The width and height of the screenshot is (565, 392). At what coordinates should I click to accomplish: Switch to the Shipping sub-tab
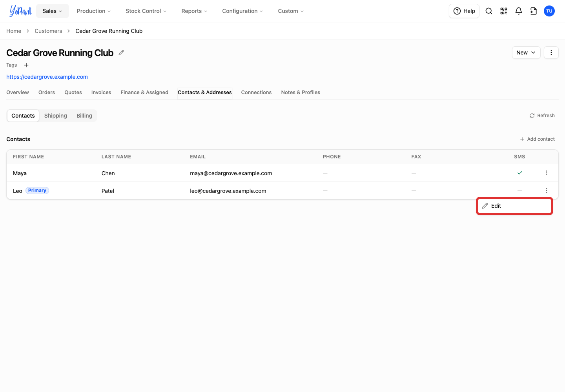point(56,116)
